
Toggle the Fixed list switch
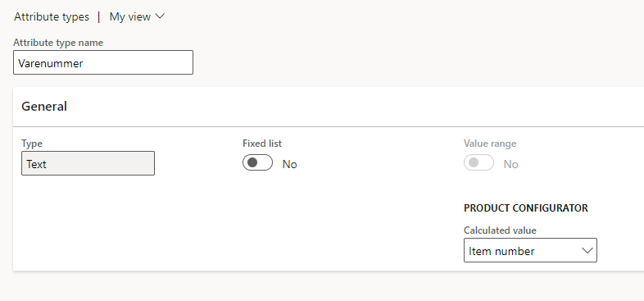point(257,162)
